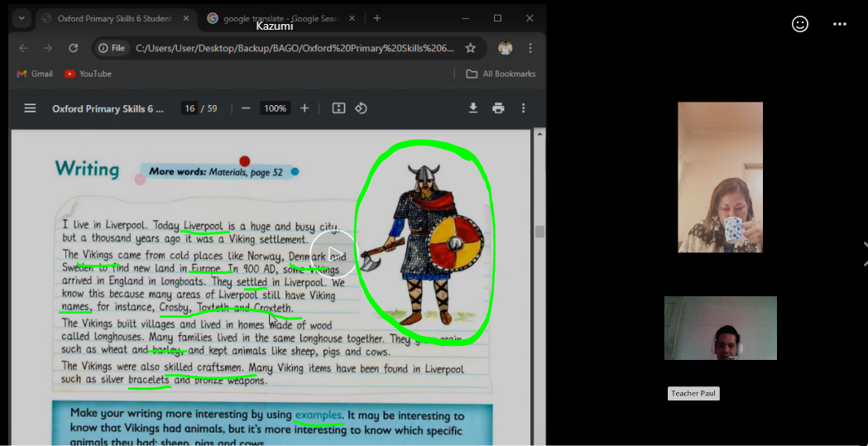Maximize the browser window
The image size is (868, 446).
pyautogui.click(x=497, y=18)
